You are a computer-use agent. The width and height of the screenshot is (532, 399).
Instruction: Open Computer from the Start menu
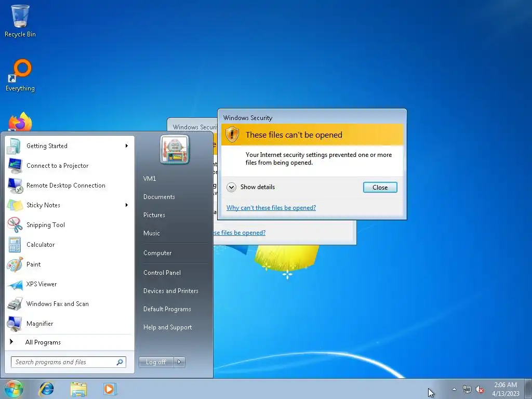tap(157, 253)
